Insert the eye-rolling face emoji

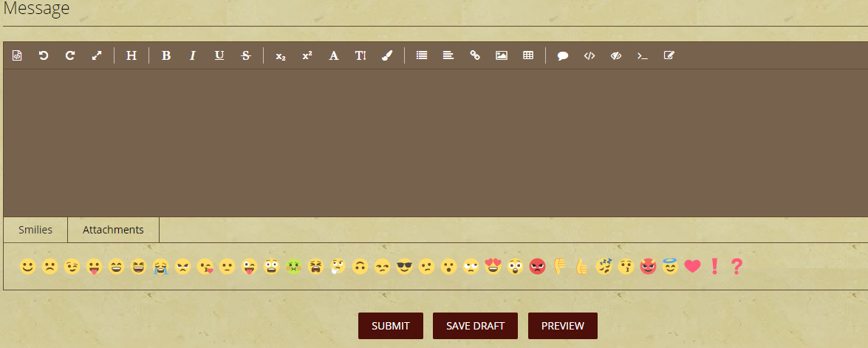(x=471, y=267)
